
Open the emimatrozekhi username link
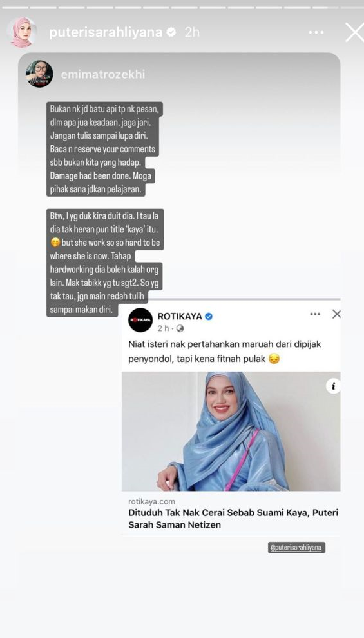pos(103,74)
